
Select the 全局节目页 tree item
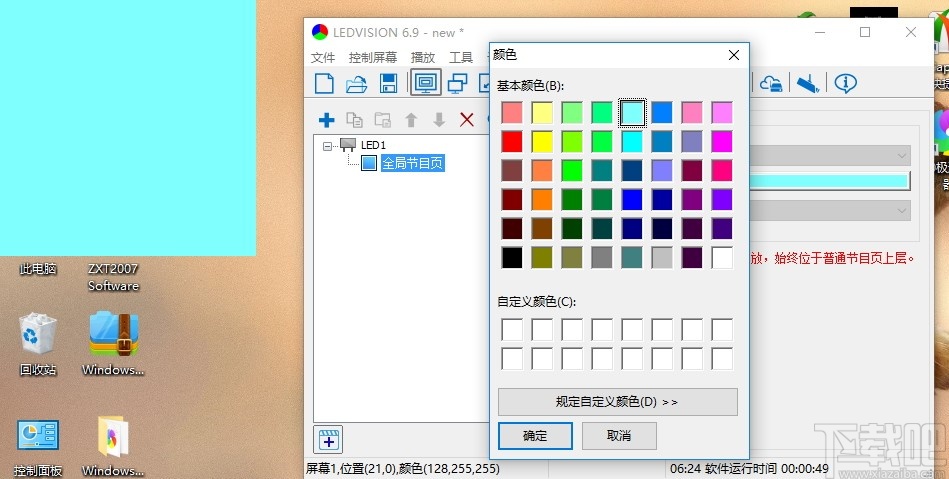[413, 163]
